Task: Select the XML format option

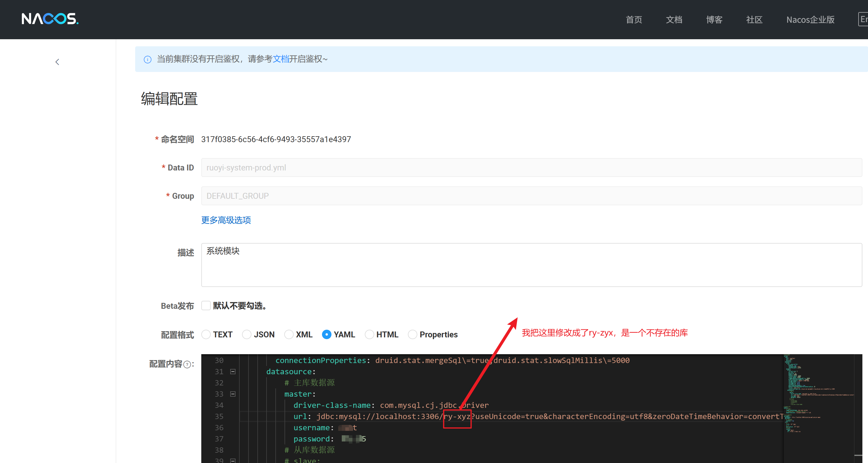Action: [x=289, y=334]
